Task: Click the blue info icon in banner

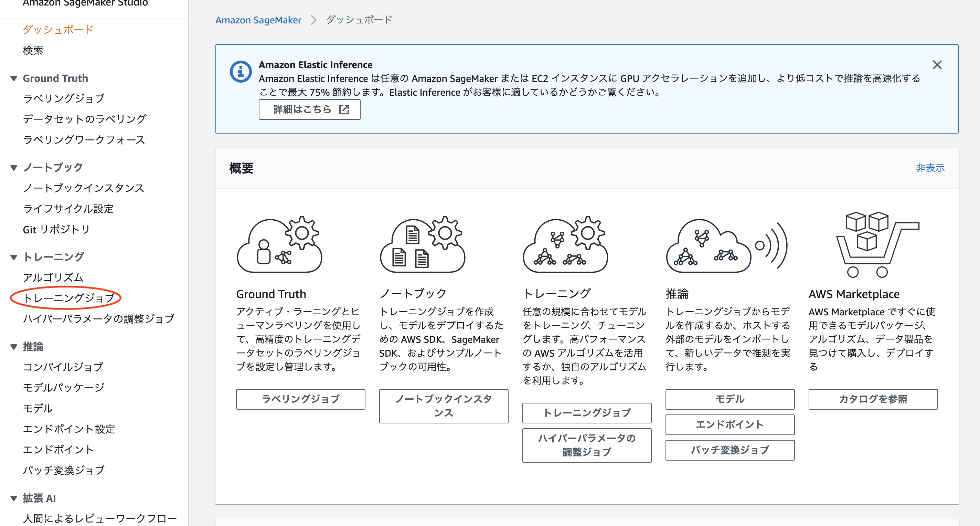Action: pyautogui.click(x=241, y=71)
